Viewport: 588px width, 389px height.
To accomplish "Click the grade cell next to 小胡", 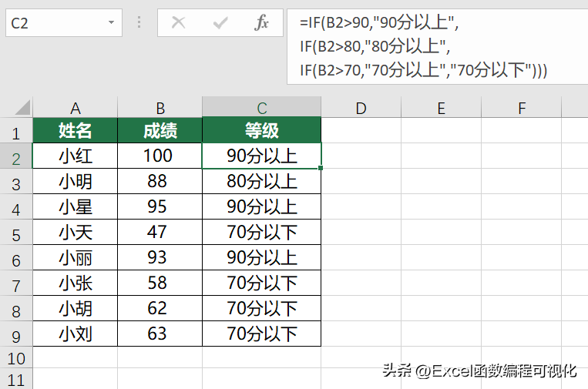I will tap(262, 308).
